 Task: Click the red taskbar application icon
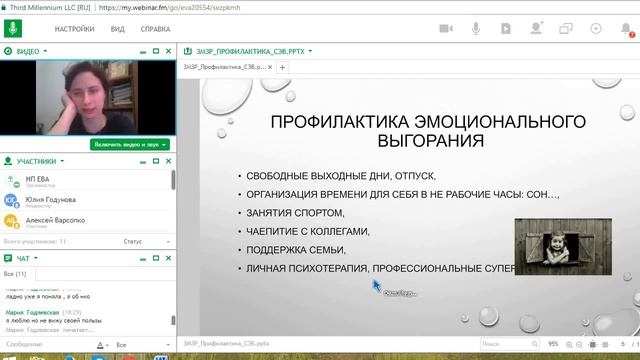point(129,358)
